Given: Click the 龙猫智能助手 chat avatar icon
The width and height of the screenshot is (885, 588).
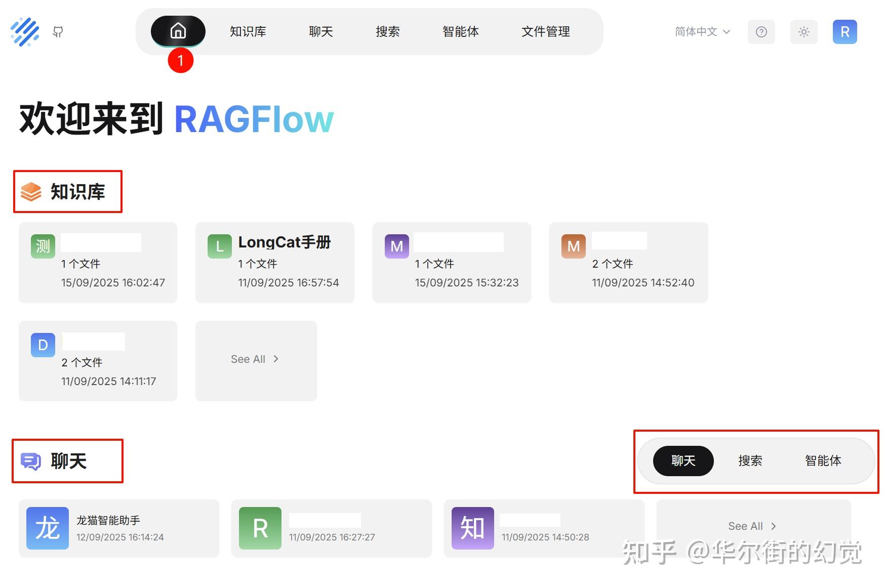Looking at the screenshot, I should click(x=47, y=528).
